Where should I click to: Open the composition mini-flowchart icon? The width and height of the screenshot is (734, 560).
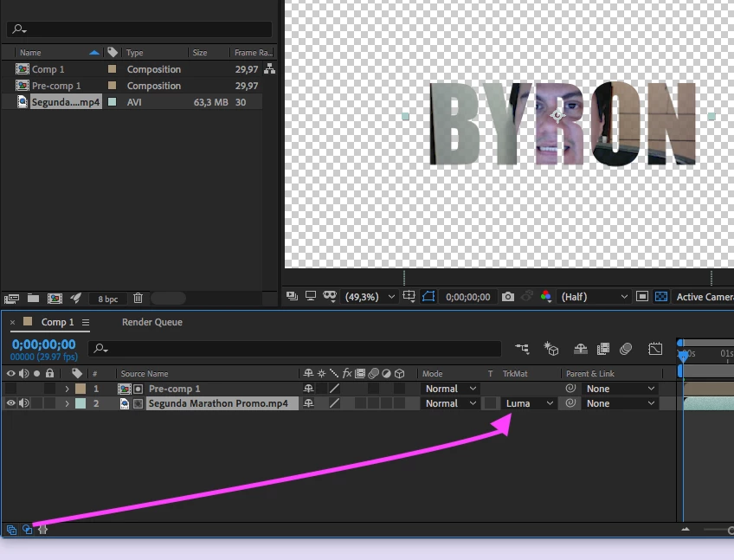[x=522, y=349]
